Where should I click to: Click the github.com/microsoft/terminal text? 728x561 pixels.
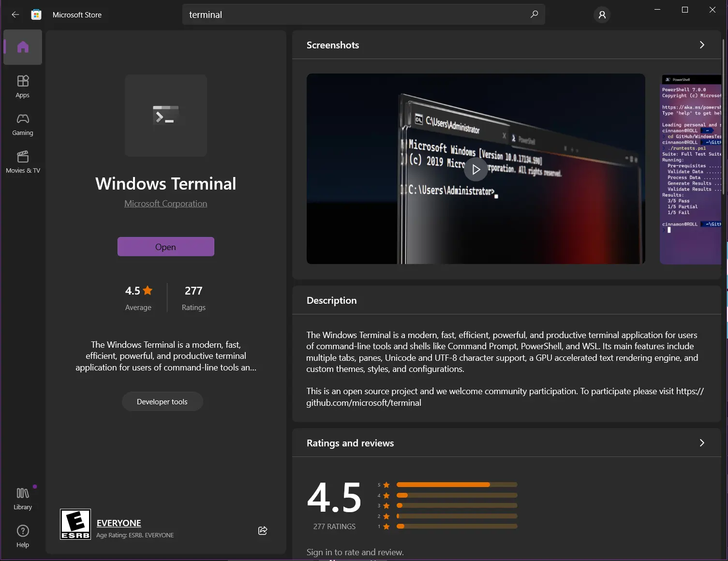pyautogui.click(x=364, y=403)
